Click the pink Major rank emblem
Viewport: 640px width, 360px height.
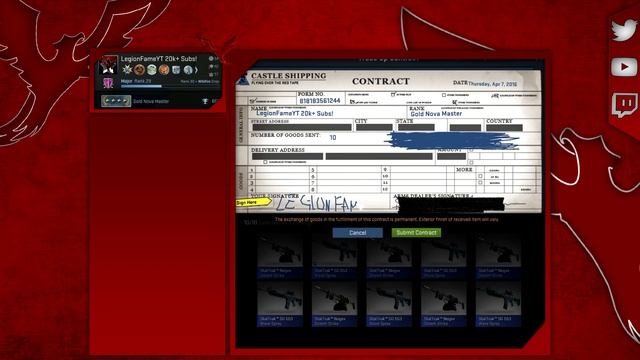[x=108, y=83]
